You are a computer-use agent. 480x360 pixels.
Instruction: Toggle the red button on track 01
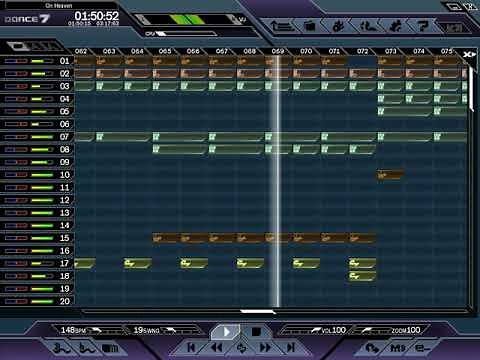[22, 61]
